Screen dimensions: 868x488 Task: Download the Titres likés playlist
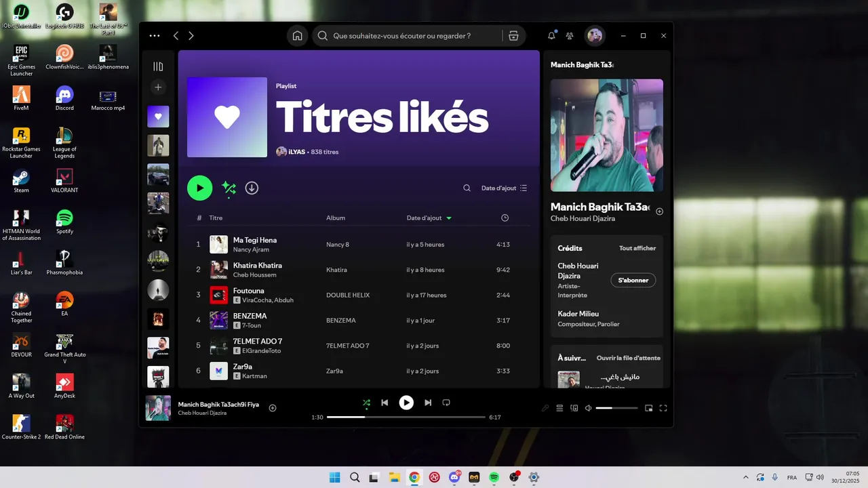252,188
